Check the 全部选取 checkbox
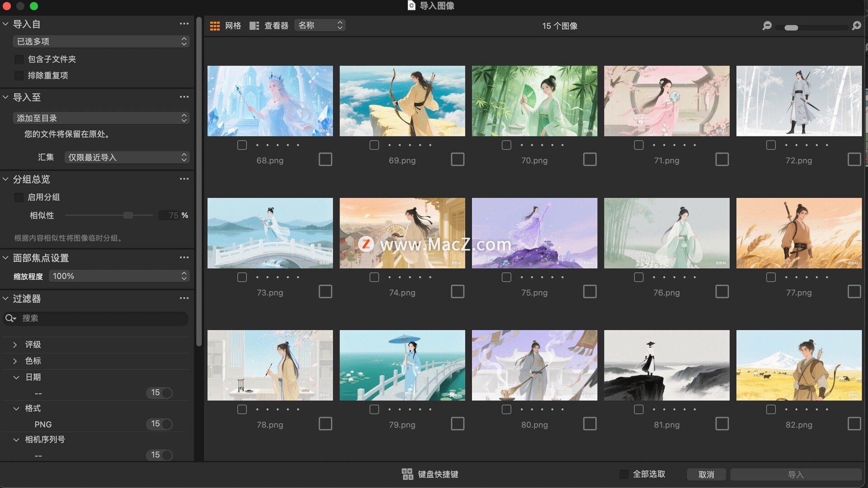The image size is (868, 488). (x=624, y=474)
